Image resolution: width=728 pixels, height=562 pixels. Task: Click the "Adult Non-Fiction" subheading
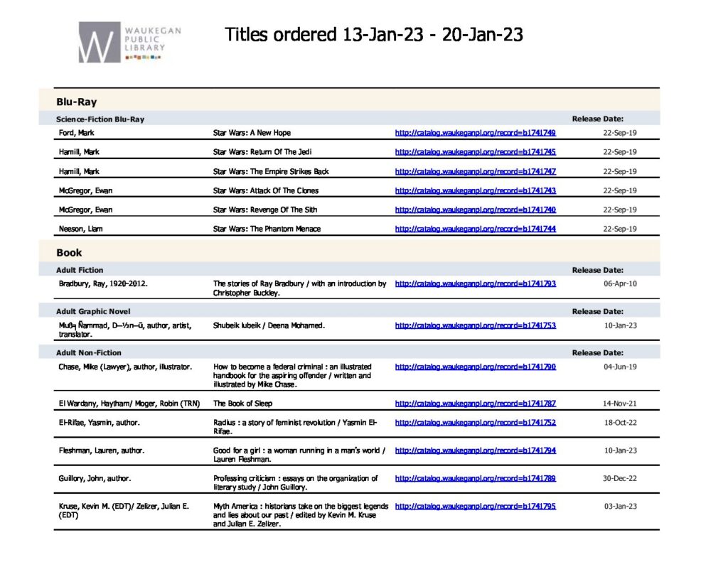(89, 352)
